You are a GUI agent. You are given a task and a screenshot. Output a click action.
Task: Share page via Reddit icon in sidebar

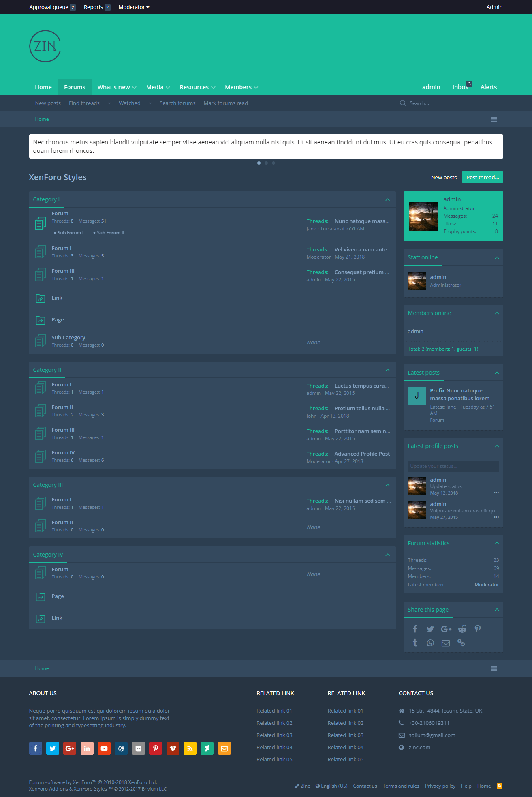click(x=462, y=629)
